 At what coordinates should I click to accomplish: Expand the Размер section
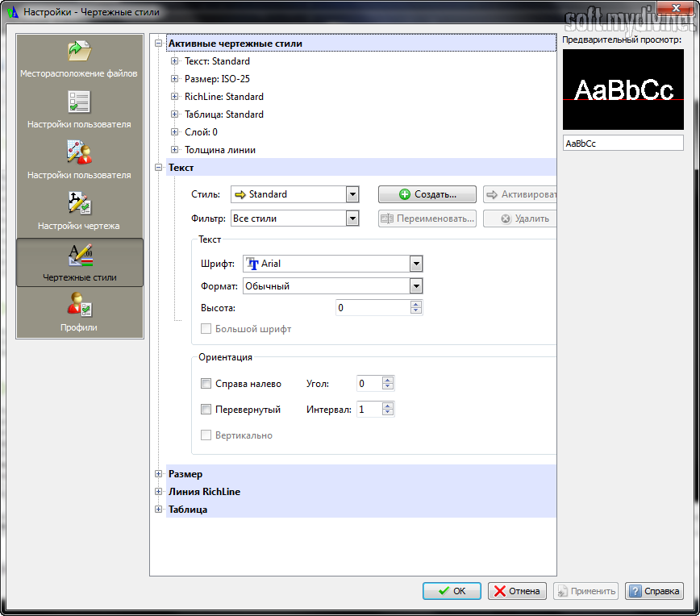158,473
